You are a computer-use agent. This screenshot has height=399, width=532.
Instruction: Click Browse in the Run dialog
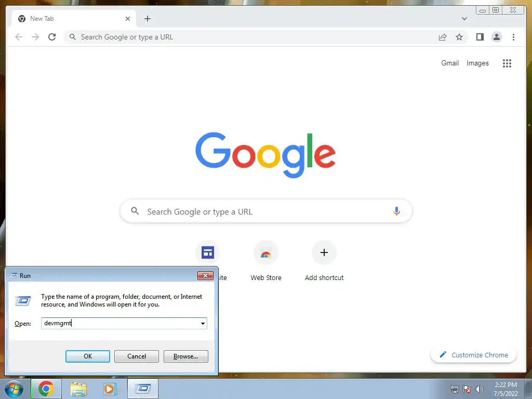point(185,356)
